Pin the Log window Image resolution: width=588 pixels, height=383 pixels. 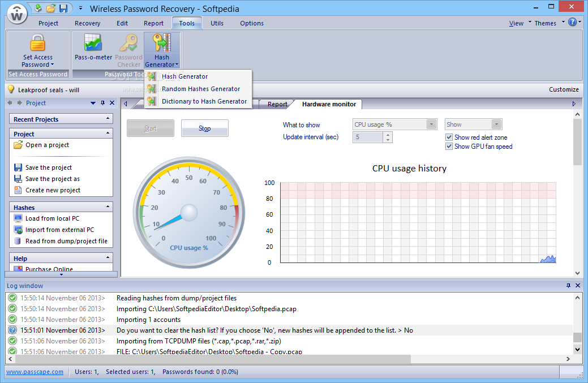point(568,286)
